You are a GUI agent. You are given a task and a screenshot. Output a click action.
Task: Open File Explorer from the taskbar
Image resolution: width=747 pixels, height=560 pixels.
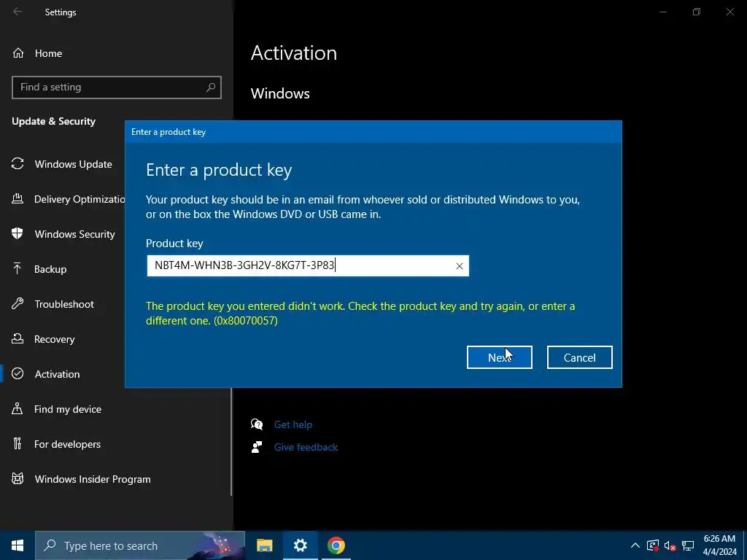(x=264, y=545)
